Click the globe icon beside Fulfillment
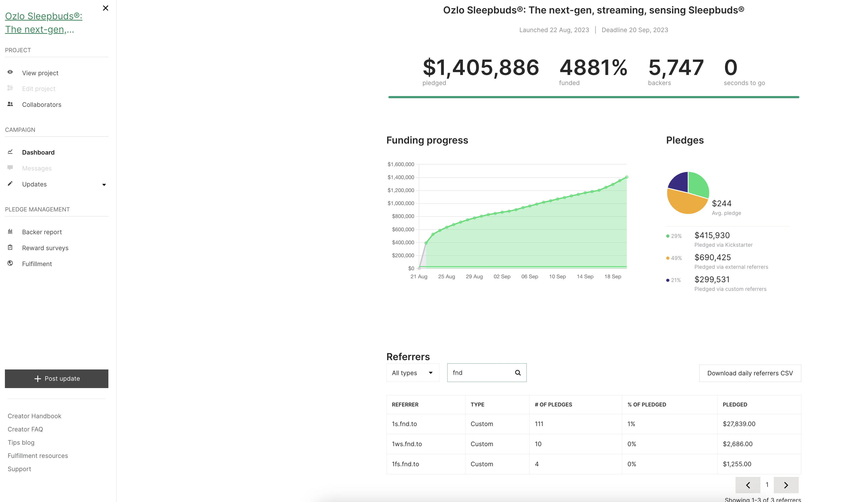 [10, 263]
